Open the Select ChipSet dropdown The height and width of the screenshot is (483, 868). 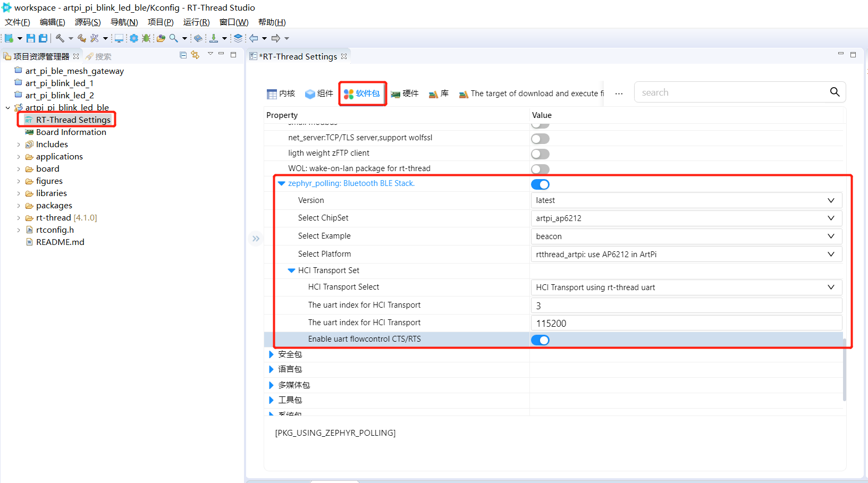(686, 218)
